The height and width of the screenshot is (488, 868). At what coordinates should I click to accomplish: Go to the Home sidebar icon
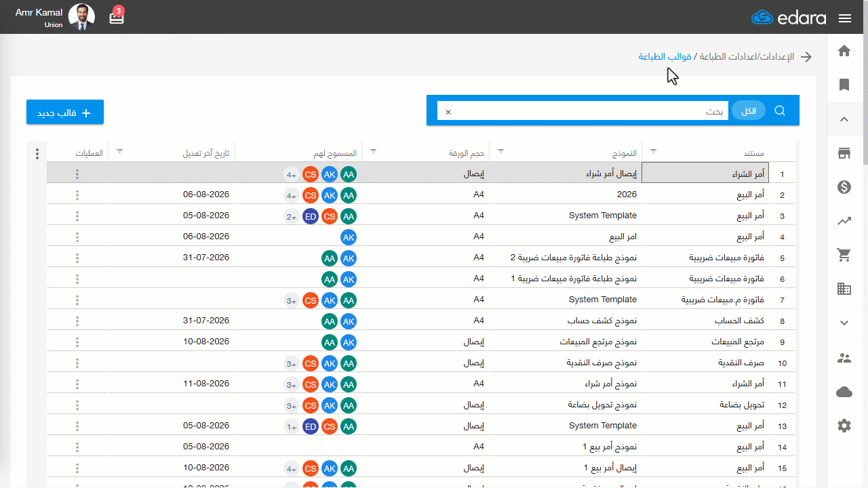(844, 51)
